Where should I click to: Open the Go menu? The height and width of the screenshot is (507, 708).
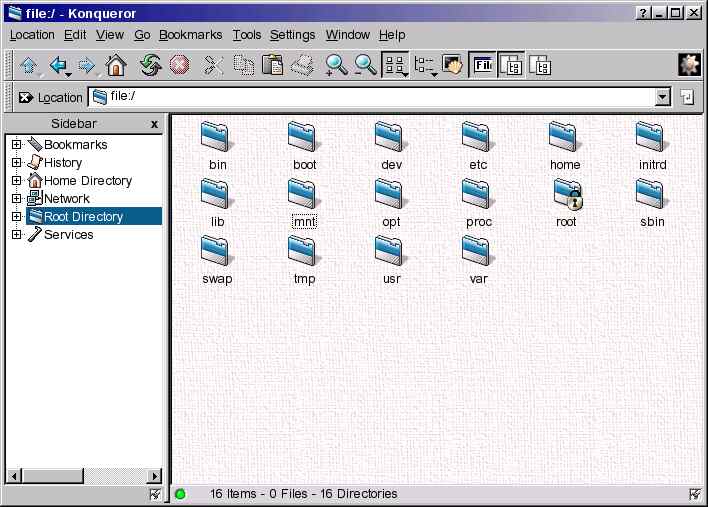coord(142,35)
